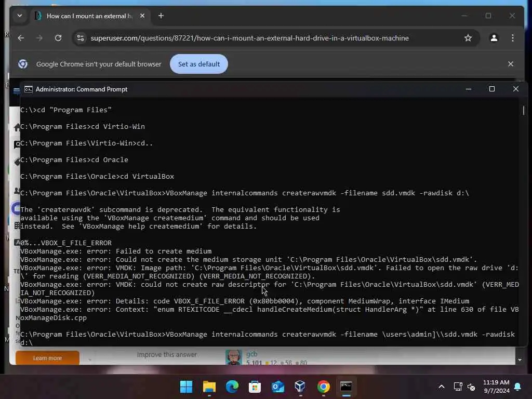
Task: Click the Chrome logo in the notification bar
Action: 23,64
